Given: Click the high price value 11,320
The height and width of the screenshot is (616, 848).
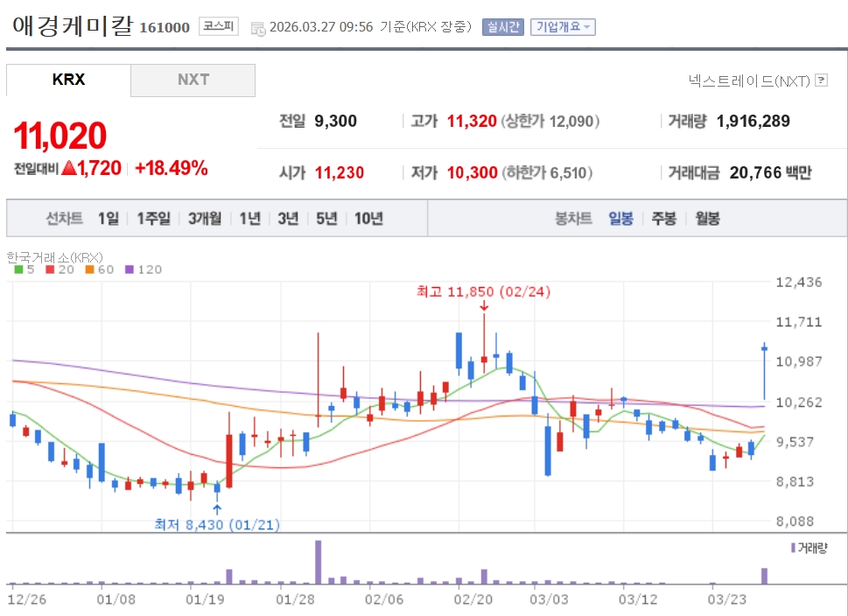Looking at the screenshot, I should coord(472,121).
